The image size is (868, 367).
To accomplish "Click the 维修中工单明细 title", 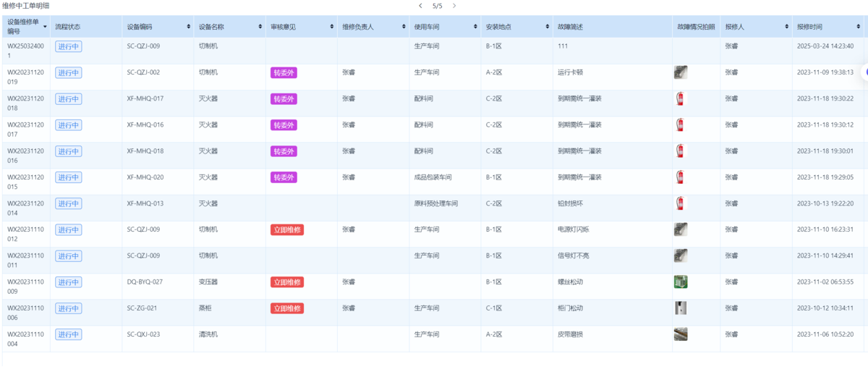I will (25, 5).
